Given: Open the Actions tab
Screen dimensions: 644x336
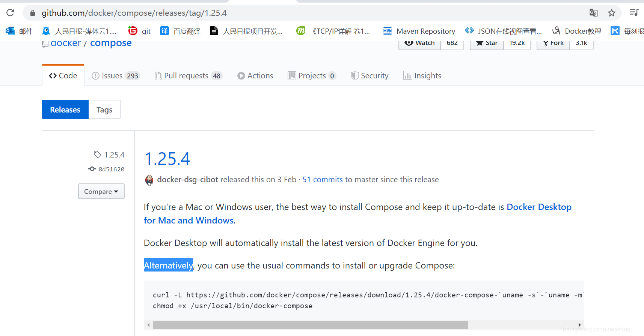Looking at the screenshot, I should click(x=255, y=76).
